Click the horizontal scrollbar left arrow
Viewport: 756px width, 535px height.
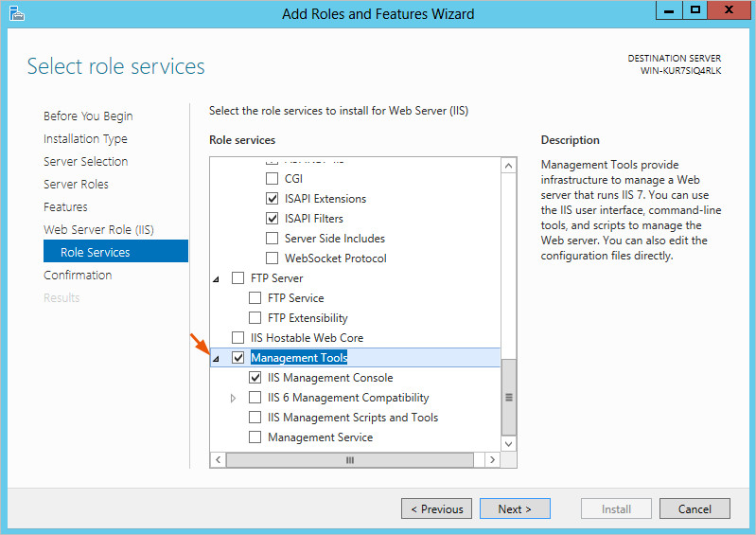(x=217, y=459)
